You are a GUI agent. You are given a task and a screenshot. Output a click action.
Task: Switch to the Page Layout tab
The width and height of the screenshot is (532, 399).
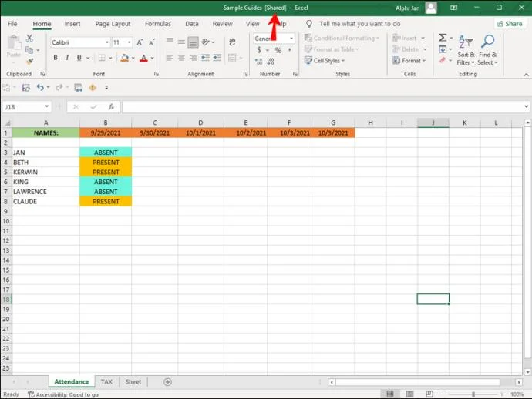(113, 24)
